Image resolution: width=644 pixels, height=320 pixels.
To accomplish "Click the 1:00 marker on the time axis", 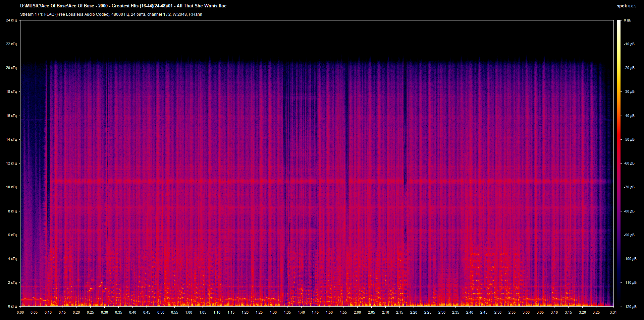I will click(189, 312).
